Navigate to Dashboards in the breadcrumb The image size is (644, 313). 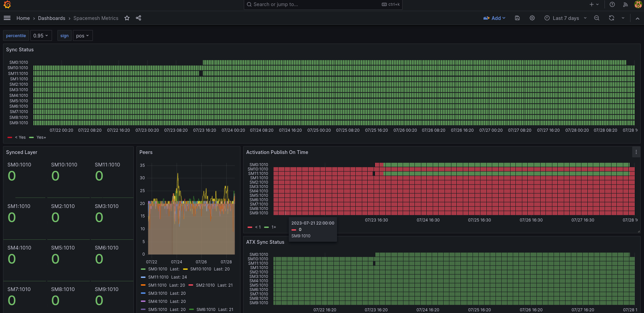pos(52,18)
